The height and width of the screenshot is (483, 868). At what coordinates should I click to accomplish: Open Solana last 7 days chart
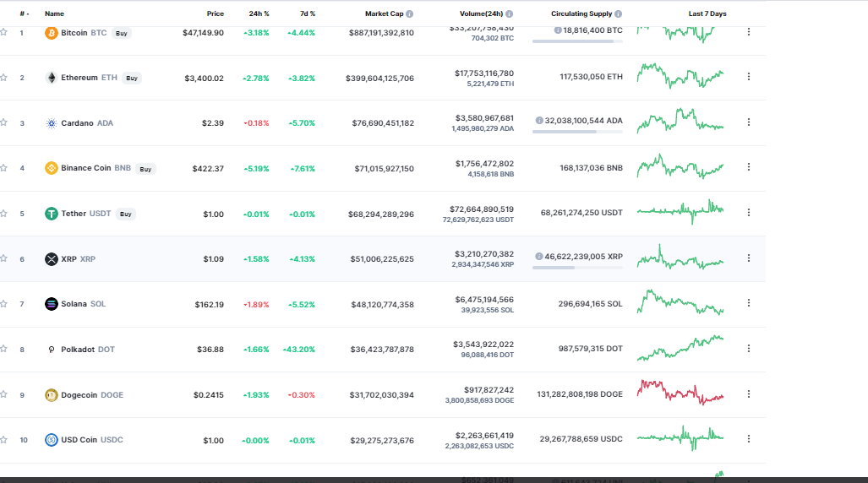(680, 302)
